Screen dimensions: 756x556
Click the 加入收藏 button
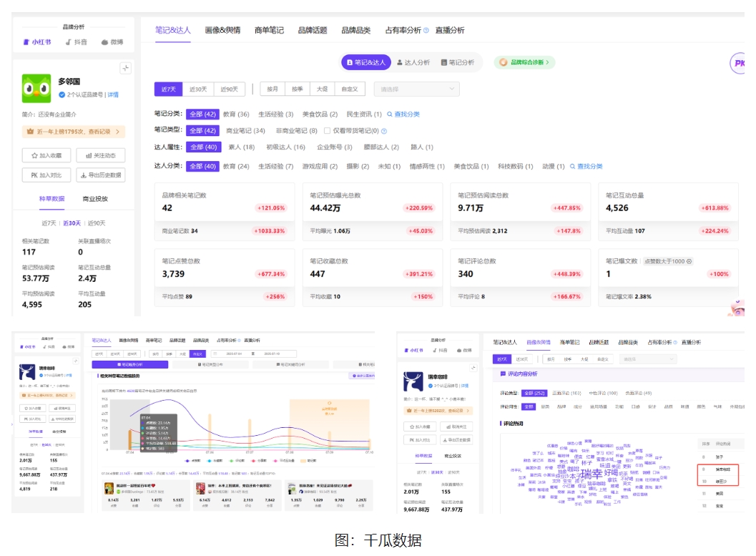point(46,155)
